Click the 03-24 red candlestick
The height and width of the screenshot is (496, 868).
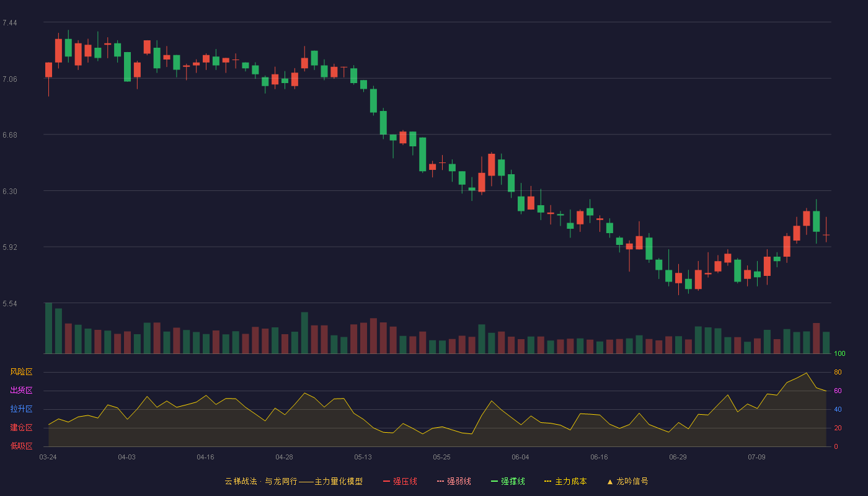point(48,69)
